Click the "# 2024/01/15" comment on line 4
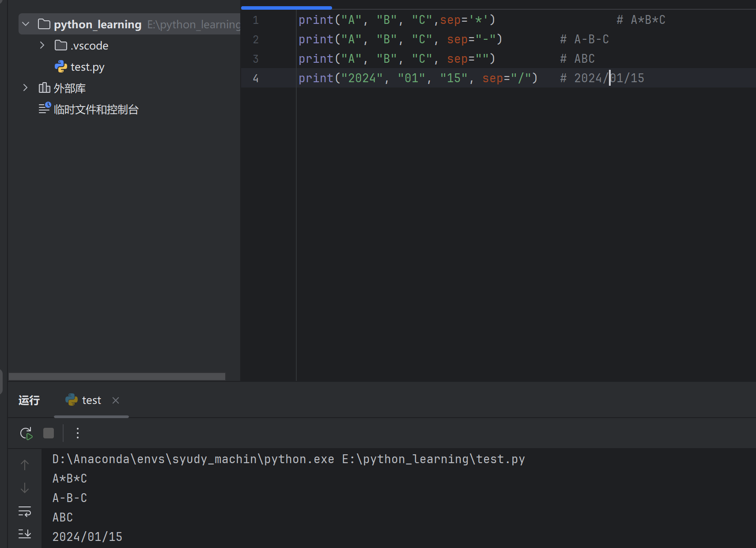The image size is (756, 548). point(602,78)
